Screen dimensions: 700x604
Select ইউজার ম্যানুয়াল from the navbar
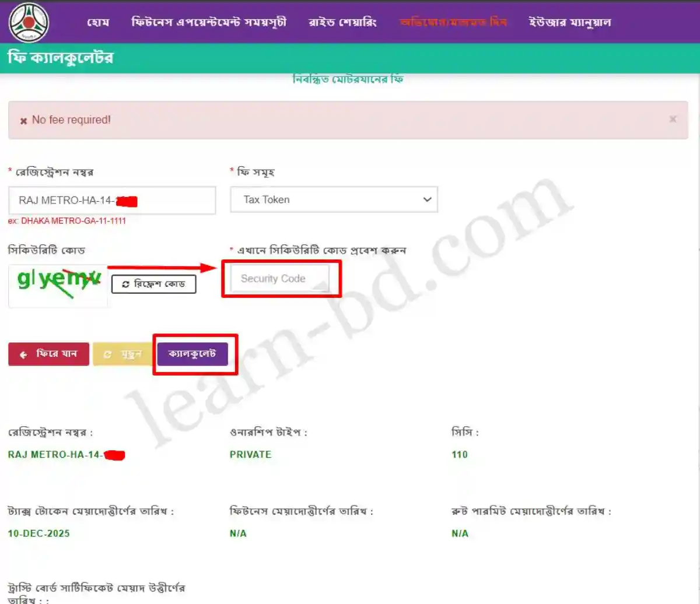[x=570, y=22]
